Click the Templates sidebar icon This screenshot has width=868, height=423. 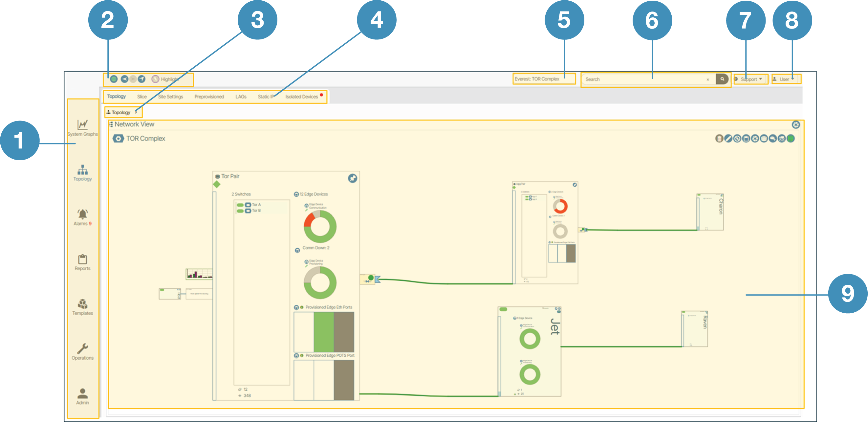click(x=82, y=304)
